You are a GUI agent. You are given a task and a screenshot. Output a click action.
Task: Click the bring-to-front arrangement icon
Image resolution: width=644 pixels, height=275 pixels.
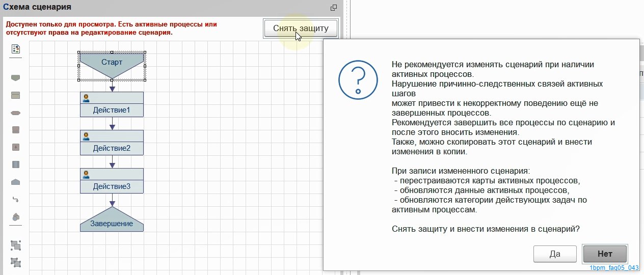[x=16, y=245]
